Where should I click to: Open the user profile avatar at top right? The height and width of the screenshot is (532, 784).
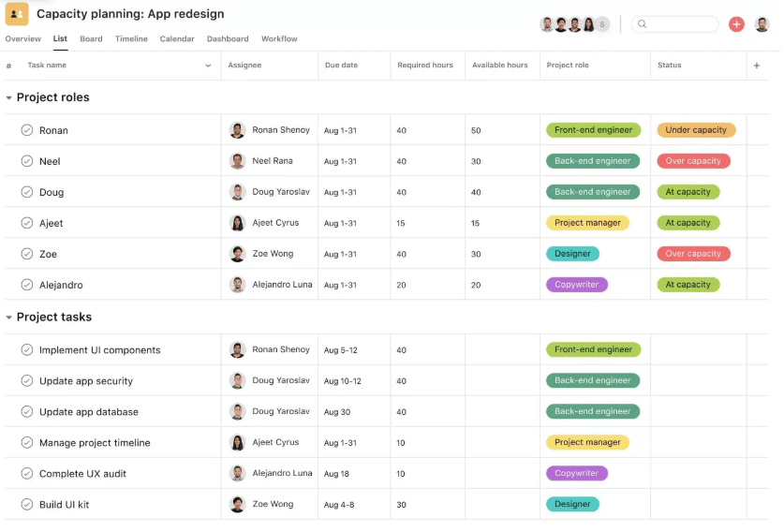tap(762, 24)
